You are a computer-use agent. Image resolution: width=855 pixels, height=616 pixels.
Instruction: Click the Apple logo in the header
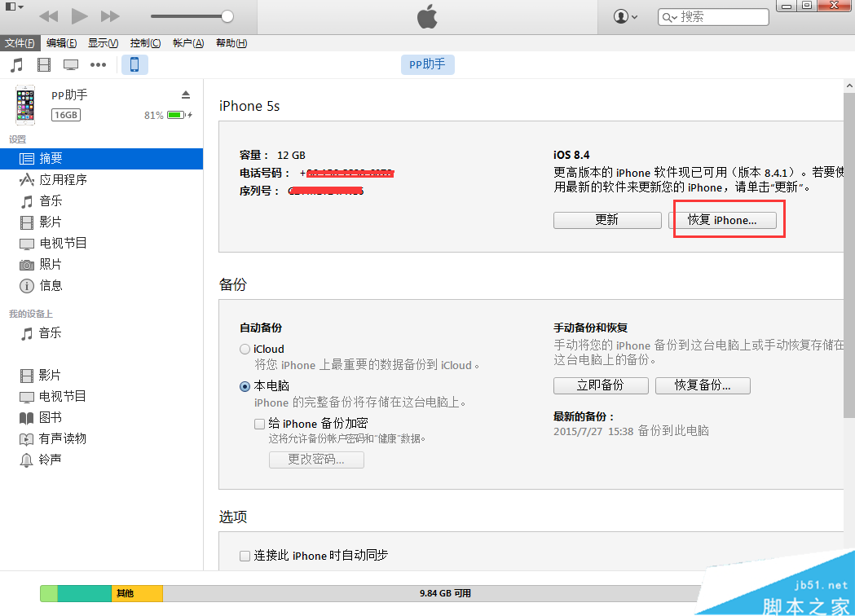pyautogui.click(x=427, y=16)
